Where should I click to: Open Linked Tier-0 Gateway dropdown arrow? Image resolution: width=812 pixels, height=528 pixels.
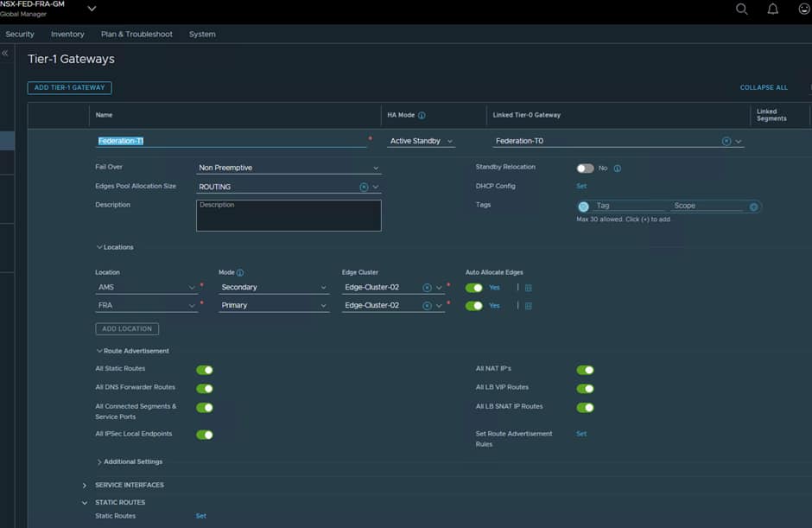click(x=739, y=141)
